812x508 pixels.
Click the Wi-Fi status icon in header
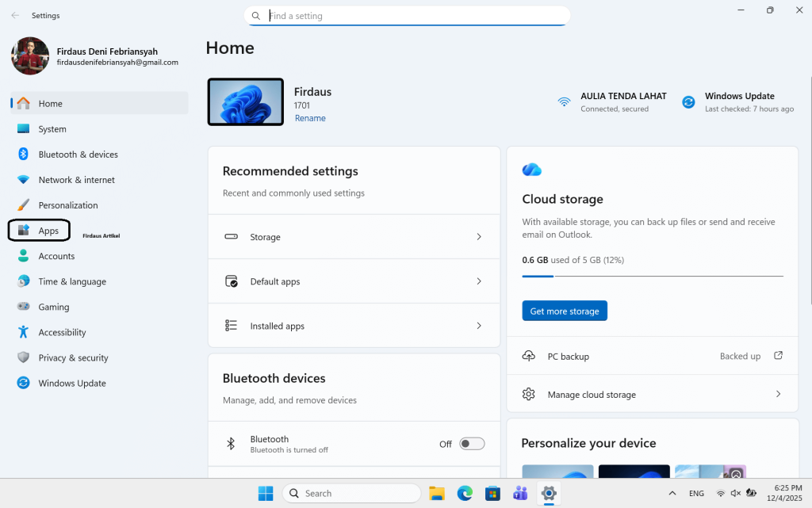coord(564,101)
